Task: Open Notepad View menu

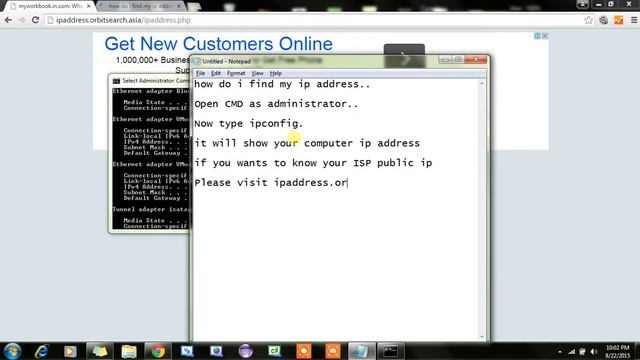Action: [257, 73]
